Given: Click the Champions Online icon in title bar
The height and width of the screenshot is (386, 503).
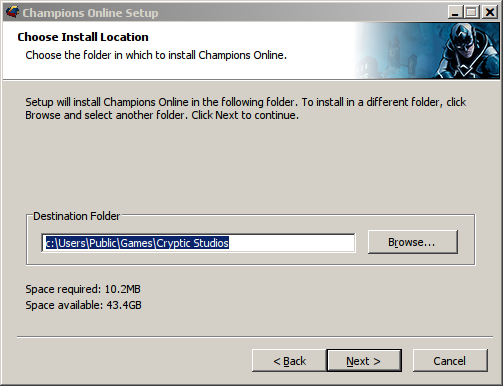Looking at the screenshot, I should click(x=12, y=12).
